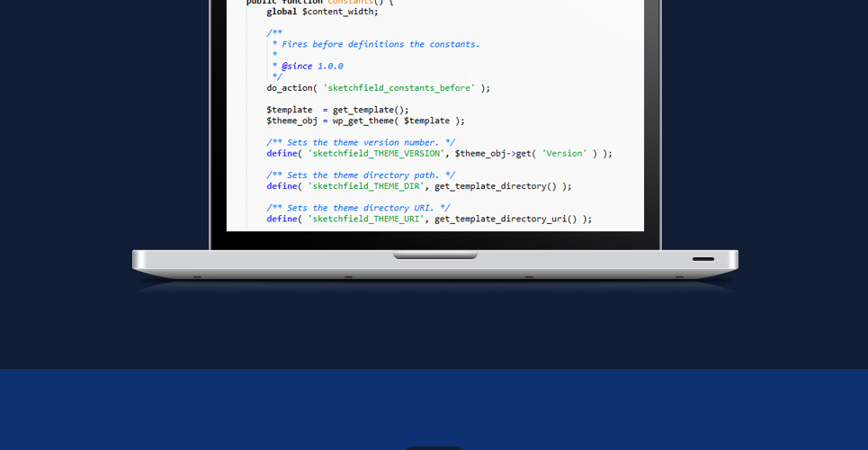Viewport: 868px width, 450px height.
Task: Click the 'Version' string argument
Action: point(564,153)
